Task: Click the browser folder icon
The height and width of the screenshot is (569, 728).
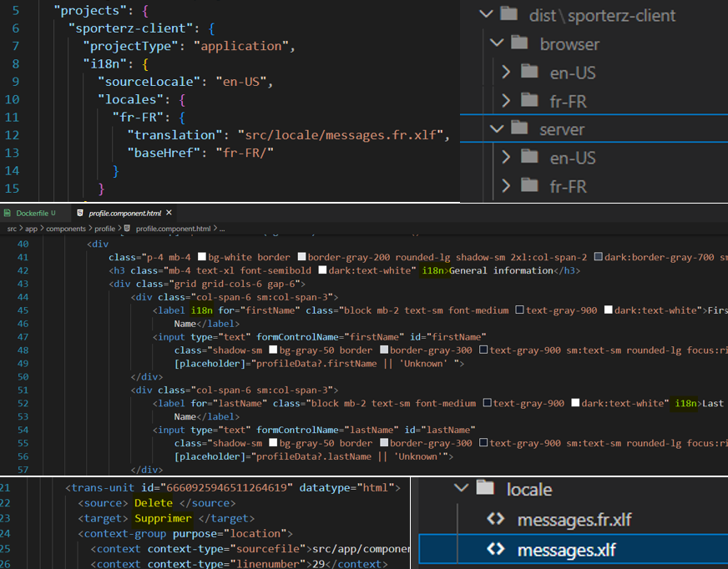Action: [x=519, y=43]
